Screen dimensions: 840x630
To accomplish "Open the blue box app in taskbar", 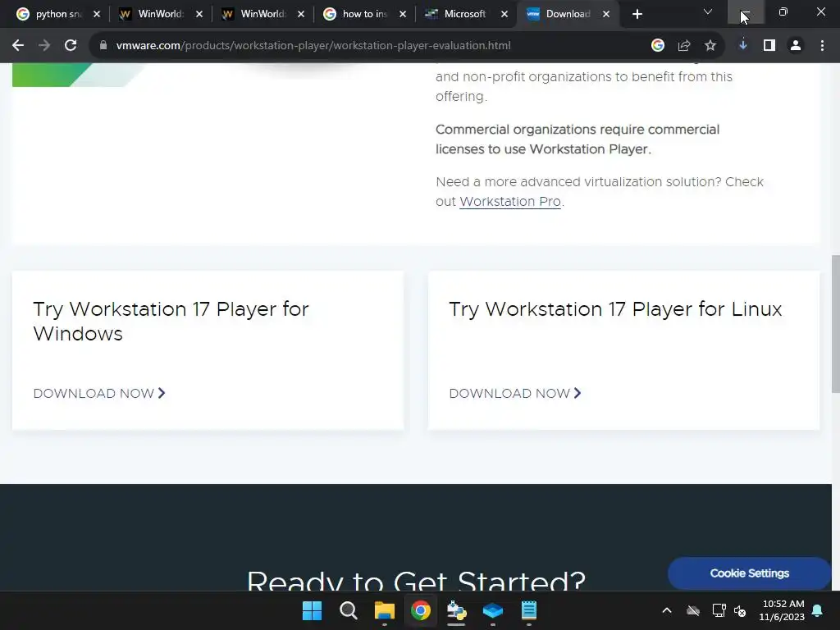I will pos(493,610).
